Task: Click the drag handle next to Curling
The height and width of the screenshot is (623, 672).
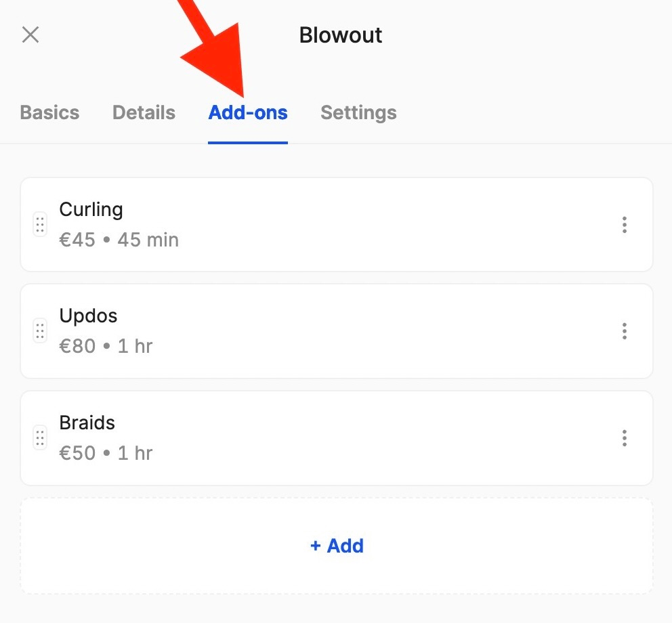Action: [39, 224]
